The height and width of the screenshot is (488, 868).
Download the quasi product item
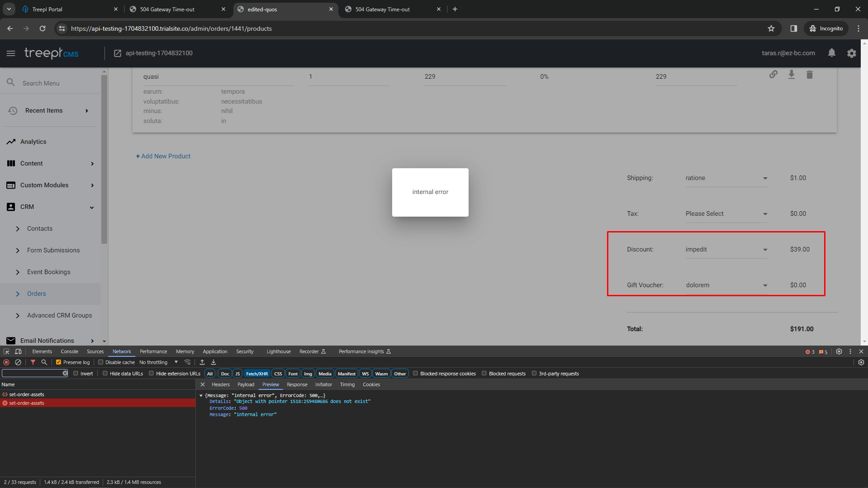[792, 75]
